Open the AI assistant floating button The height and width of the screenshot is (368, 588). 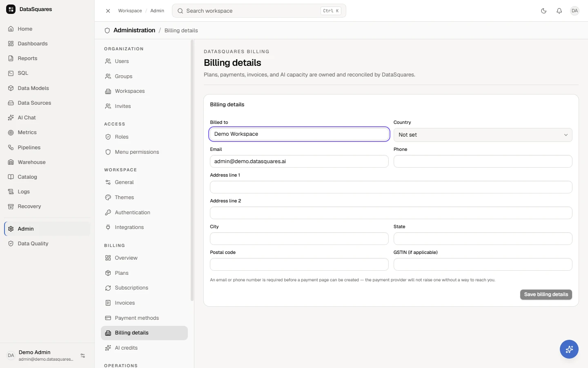point(569,349)
